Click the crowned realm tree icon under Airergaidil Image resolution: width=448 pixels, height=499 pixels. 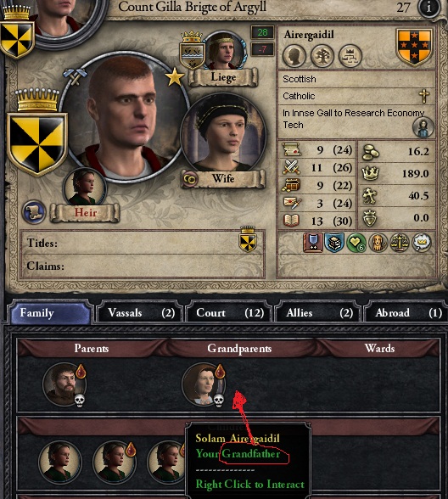(350, 56)
